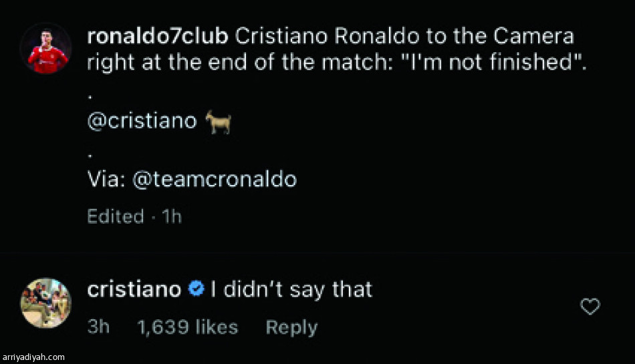Open the cristiano username in the comment
This screenshot has width=635, height=364.
pyautogui.click(x=134, y=290)
